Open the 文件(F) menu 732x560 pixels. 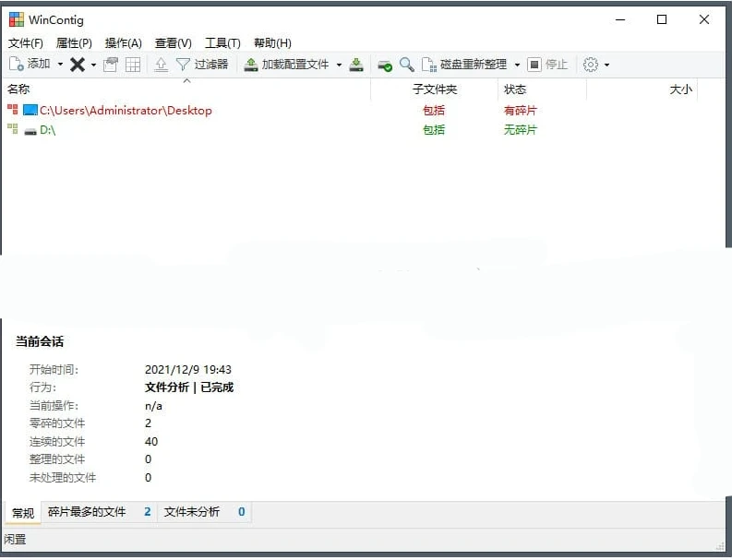26,43
